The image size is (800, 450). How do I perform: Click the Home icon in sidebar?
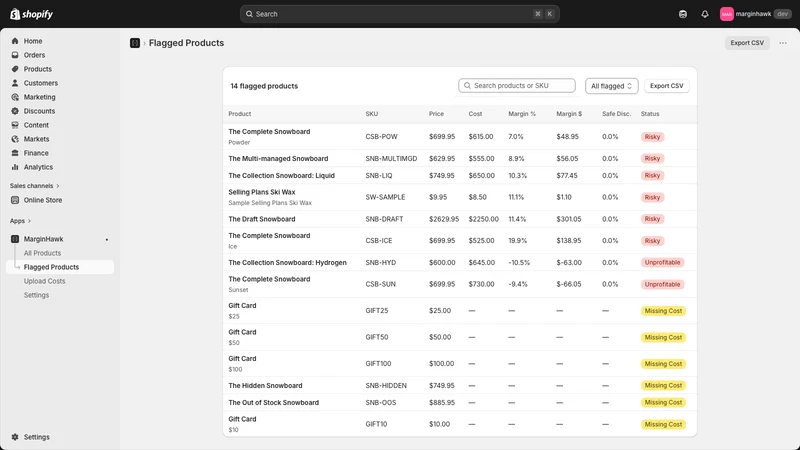tap(15, 41)
